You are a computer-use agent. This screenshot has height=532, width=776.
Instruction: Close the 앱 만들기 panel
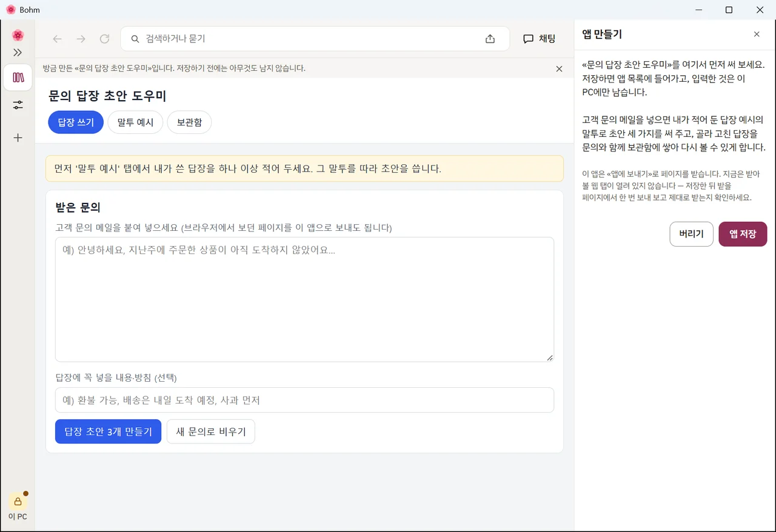pos(757,35)
